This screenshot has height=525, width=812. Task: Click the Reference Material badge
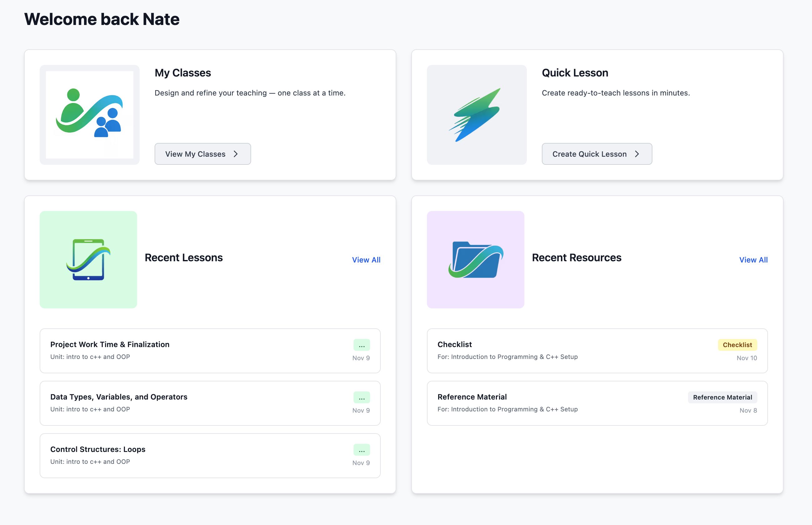coord(722,397)
